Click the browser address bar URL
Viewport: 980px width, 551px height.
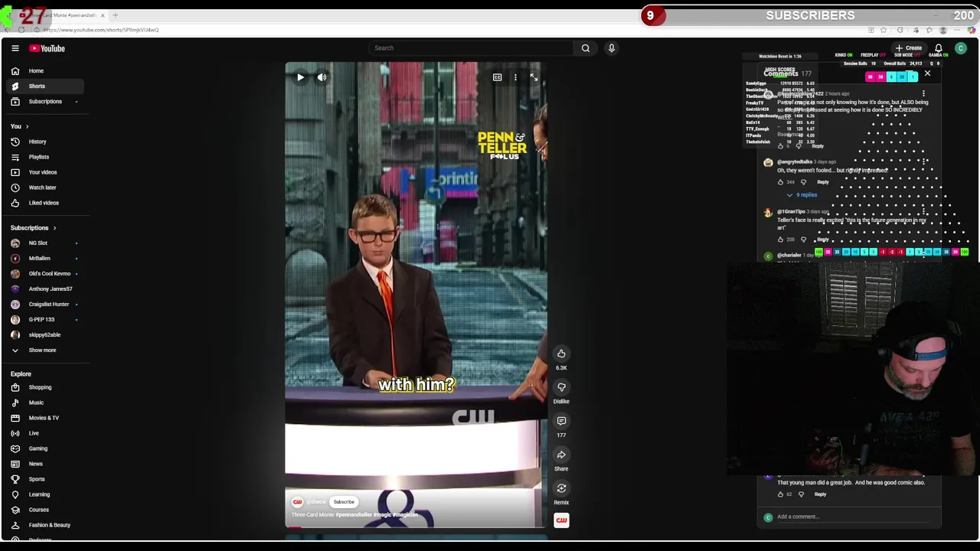tap(100, 30)
